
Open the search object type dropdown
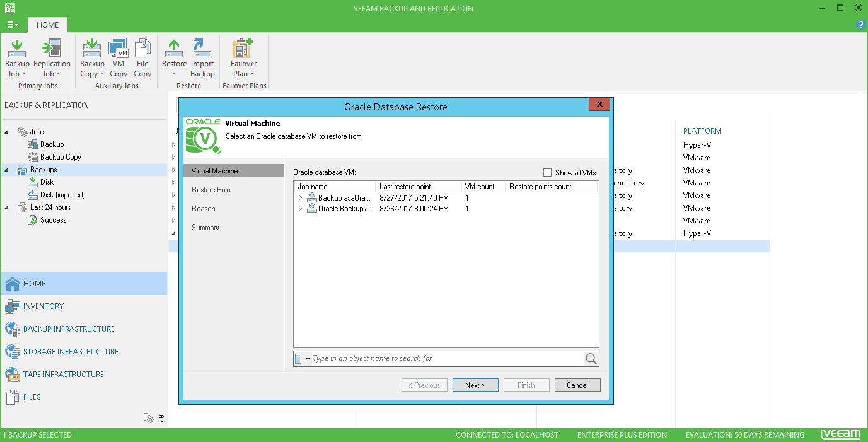(303, 359)
